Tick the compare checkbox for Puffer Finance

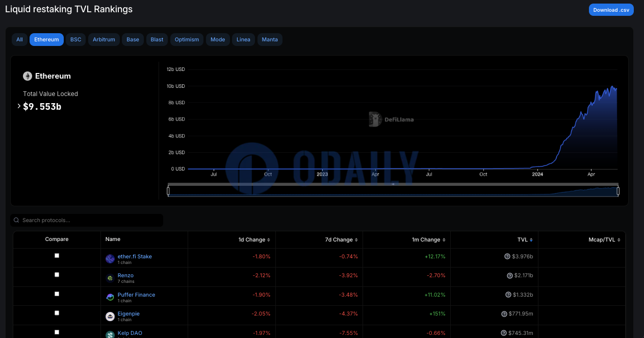(57, 294)
